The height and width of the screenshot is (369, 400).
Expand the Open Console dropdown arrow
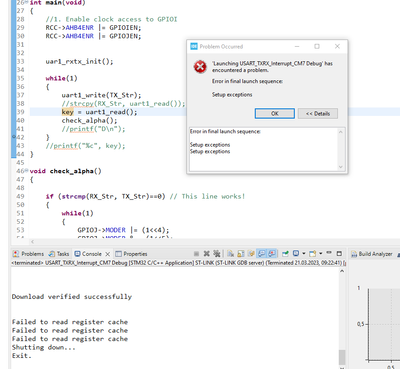pyautogui.click(x=321, y=253)
